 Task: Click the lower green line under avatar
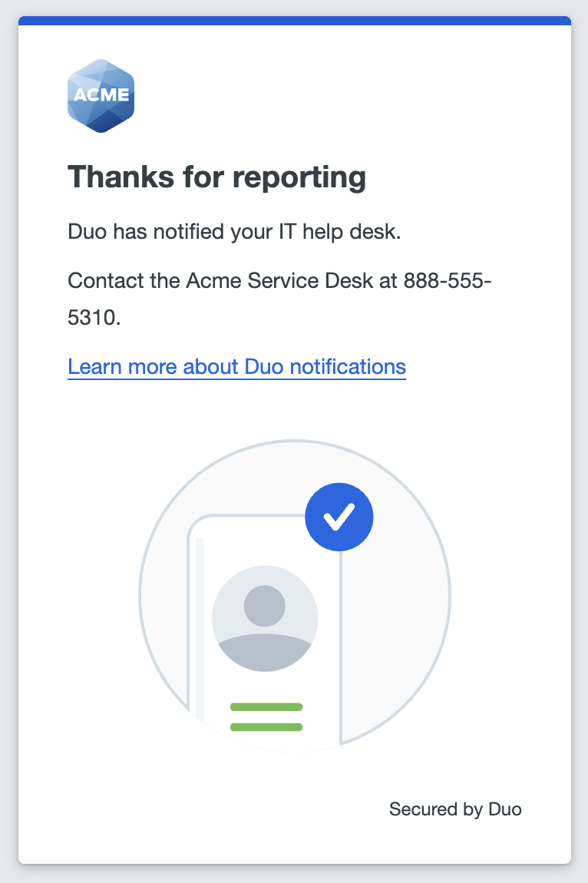266,726
